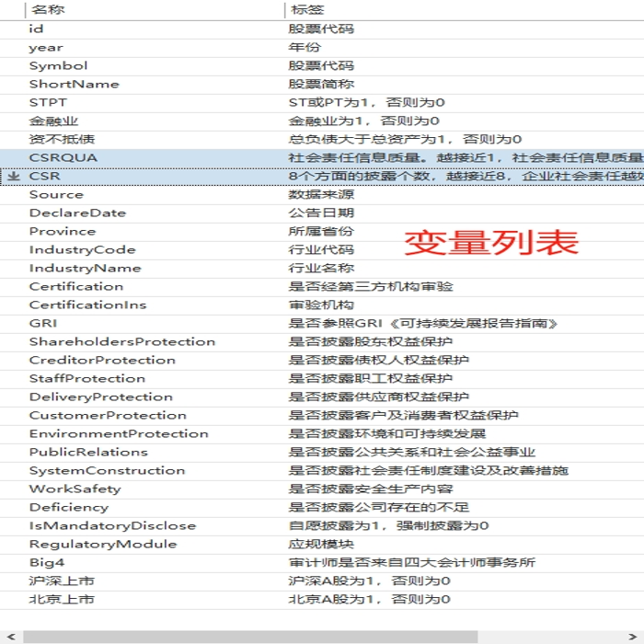The width and height of the screenshot is (644, 644).
Task: Click the label 股票简称
Action: coord(321,85)
